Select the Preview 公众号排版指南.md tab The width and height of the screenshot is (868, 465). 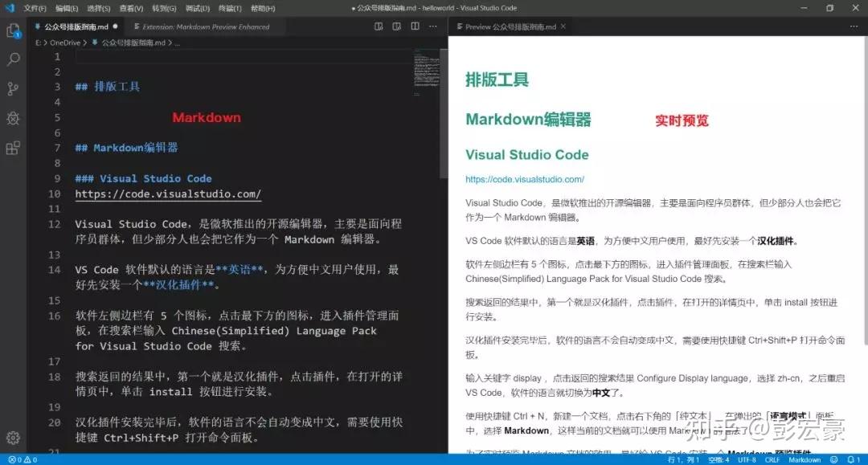pos(510,27)
